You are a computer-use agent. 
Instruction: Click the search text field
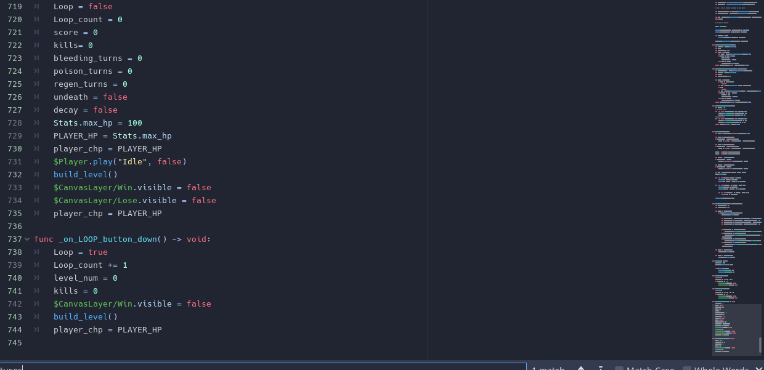[263, 367]
